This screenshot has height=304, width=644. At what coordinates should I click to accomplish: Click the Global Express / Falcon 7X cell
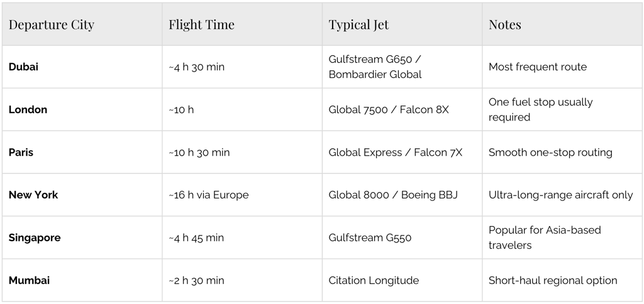pos(395,152)
